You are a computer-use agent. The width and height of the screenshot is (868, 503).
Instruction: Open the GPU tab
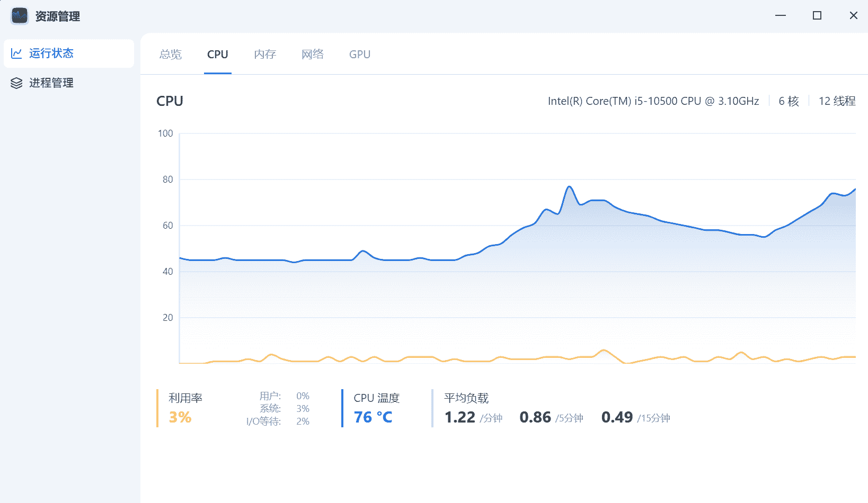[x=359, y=55]
